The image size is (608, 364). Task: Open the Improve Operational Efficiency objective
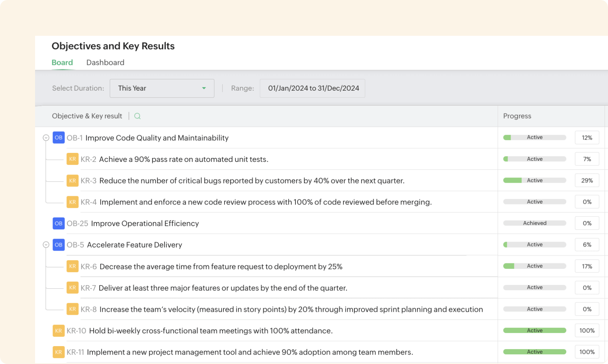coord(145,223)
